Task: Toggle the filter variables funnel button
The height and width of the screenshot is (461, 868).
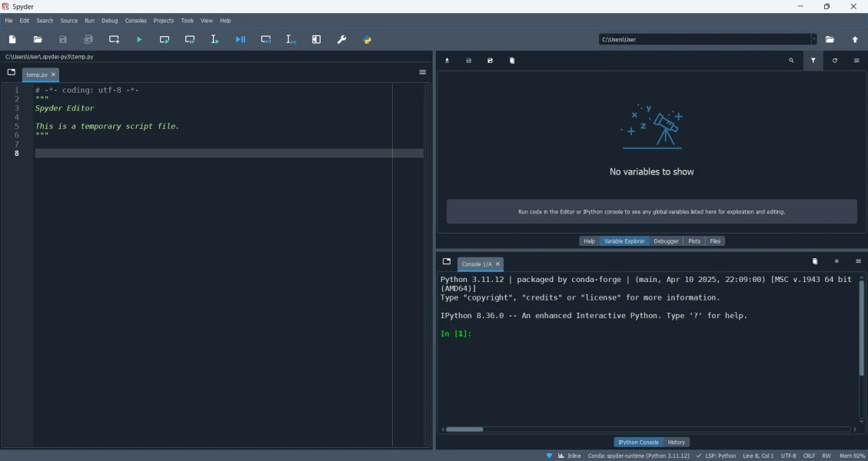Action: 813,61
